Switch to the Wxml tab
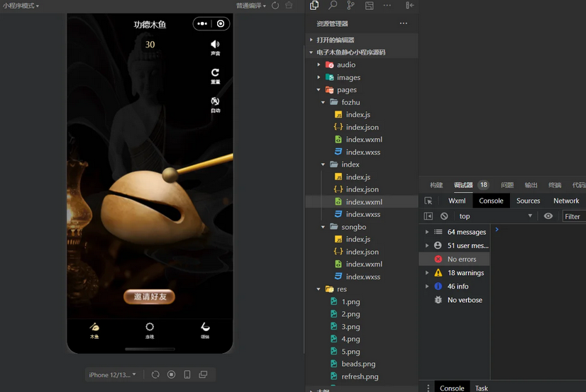Viewport: 586px width, 392px height. click(x=457, y=201)
